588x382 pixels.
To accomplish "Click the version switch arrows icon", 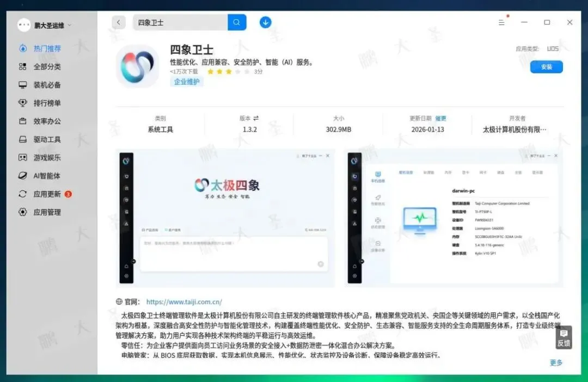I will pyautogui.click(x=256, y=119).
